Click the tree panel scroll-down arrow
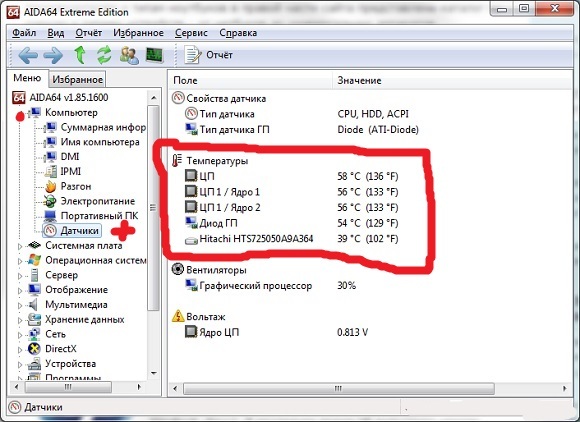 coord(154,373)
